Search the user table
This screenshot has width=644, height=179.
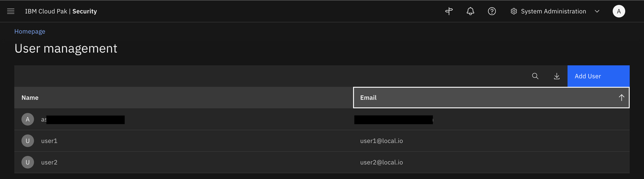tap(535, 76)
